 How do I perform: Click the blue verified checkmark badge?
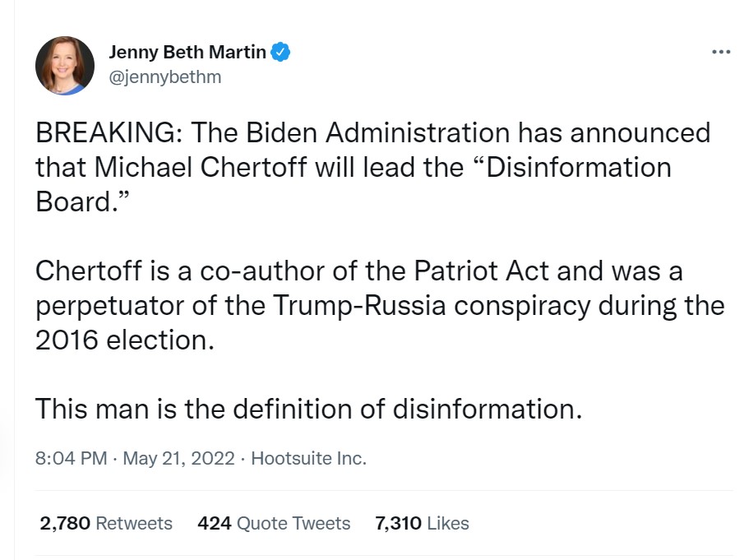pos(281,53)
